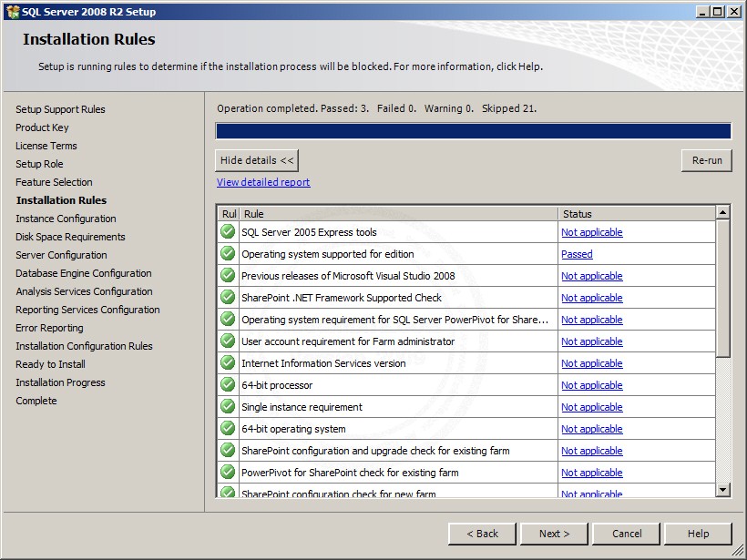The height and width of the screenshot is (560, 747).
Task: Select Database Engine Configuration step in sidebar
Action: tap(84, 273)
